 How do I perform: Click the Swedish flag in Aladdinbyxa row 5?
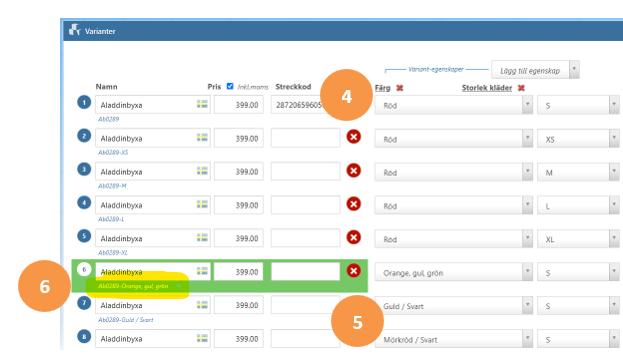tap(202, 238)
